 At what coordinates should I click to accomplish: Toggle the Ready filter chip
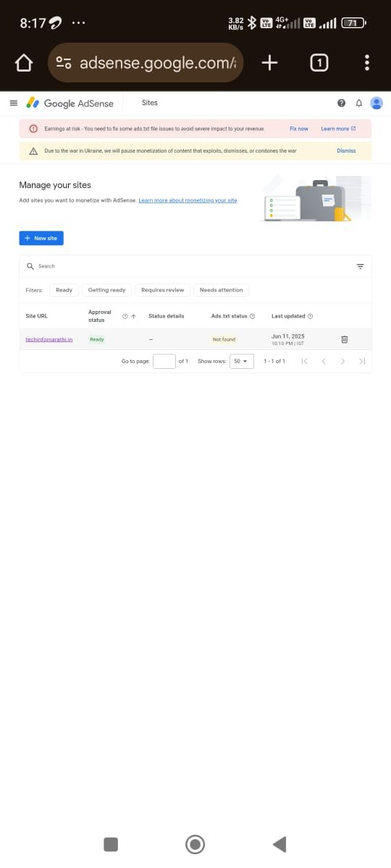pos(64,290)
